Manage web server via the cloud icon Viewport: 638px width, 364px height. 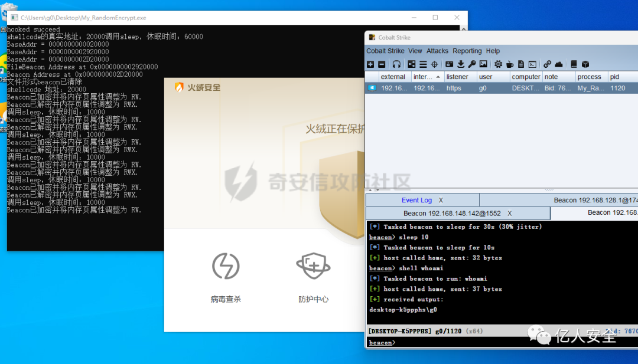click(x=559, y=64)
